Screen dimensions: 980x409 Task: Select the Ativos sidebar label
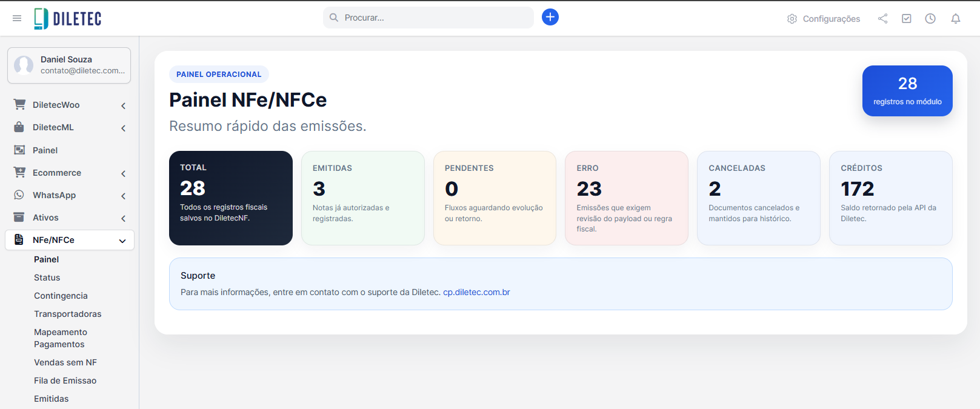tap(45, 218)
